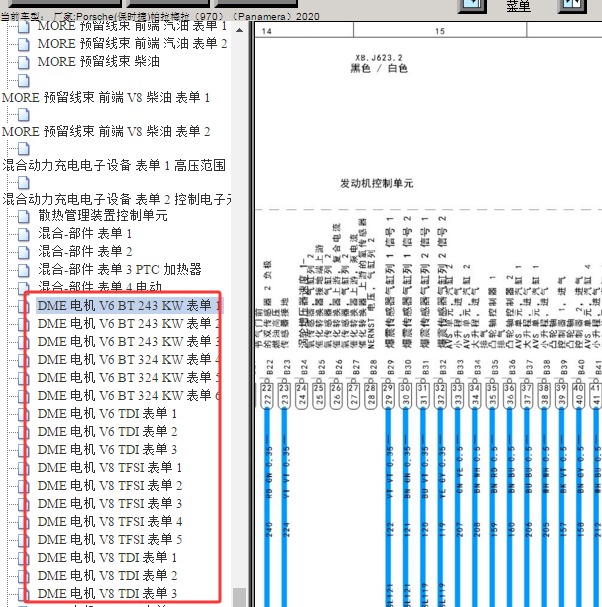Click the 黑色 / 白色 color label
Screen dimensions: 602x607
pos(379,69)
